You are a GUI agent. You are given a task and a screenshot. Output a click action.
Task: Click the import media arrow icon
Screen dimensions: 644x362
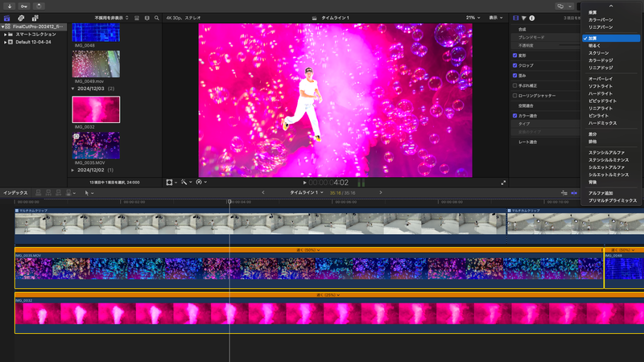(x=10, y=6)
